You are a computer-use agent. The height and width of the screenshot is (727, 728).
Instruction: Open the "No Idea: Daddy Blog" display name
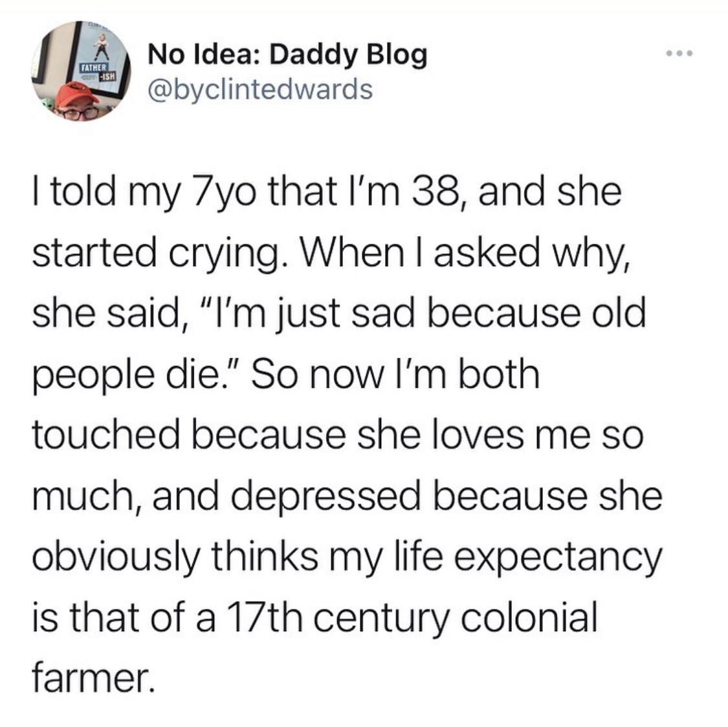pyautogui.click(x=287, y=56)
